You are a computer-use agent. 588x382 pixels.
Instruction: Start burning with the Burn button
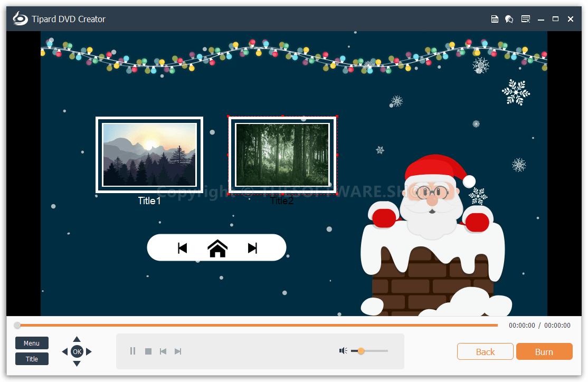(544, 352)
